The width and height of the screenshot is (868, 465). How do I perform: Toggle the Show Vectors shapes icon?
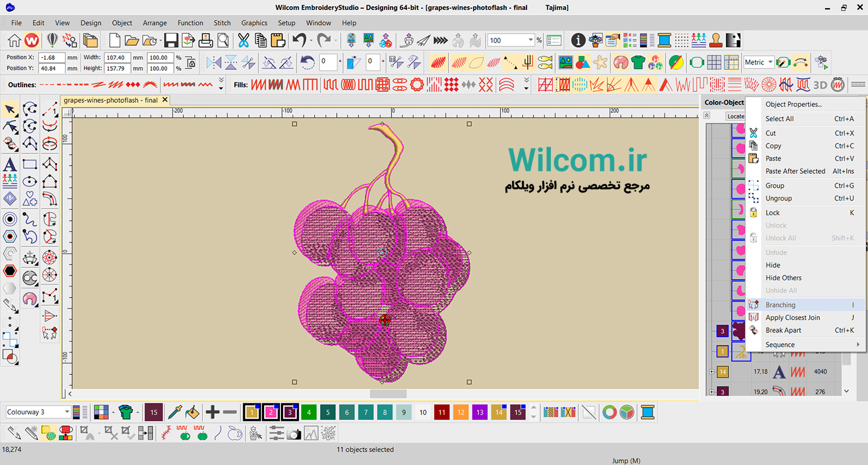pos(582,62)
